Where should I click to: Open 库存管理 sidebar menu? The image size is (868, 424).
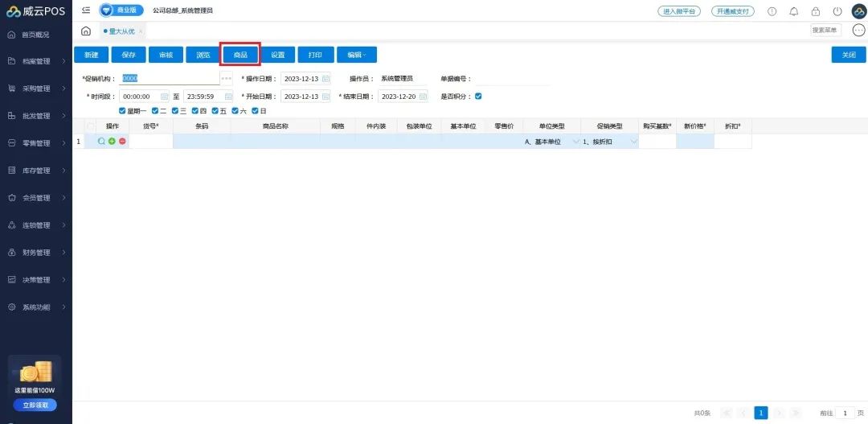36,171
